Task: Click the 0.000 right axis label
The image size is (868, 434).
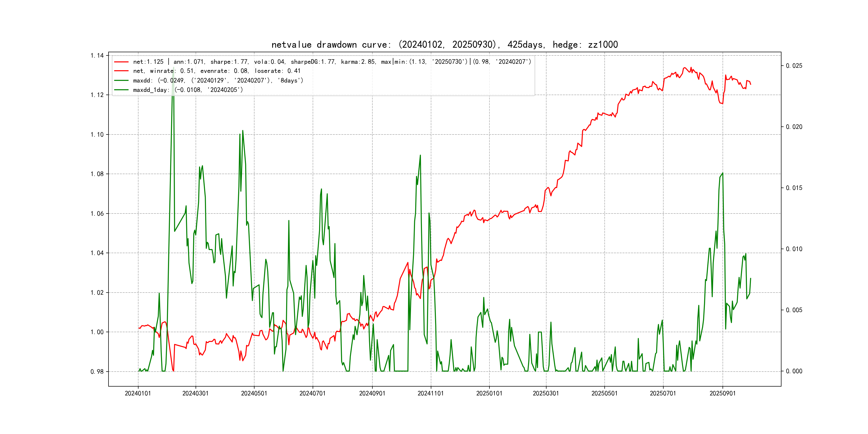Action: [794, 371]
